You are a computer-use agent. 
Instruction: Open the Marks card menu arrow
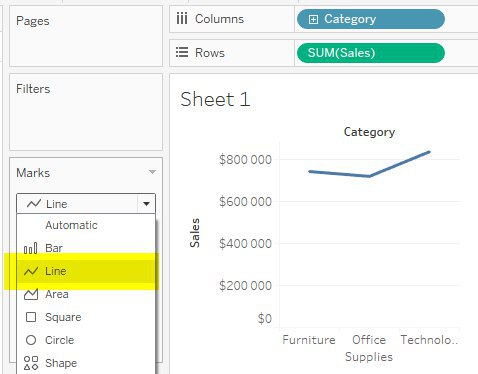click(152, 172)
